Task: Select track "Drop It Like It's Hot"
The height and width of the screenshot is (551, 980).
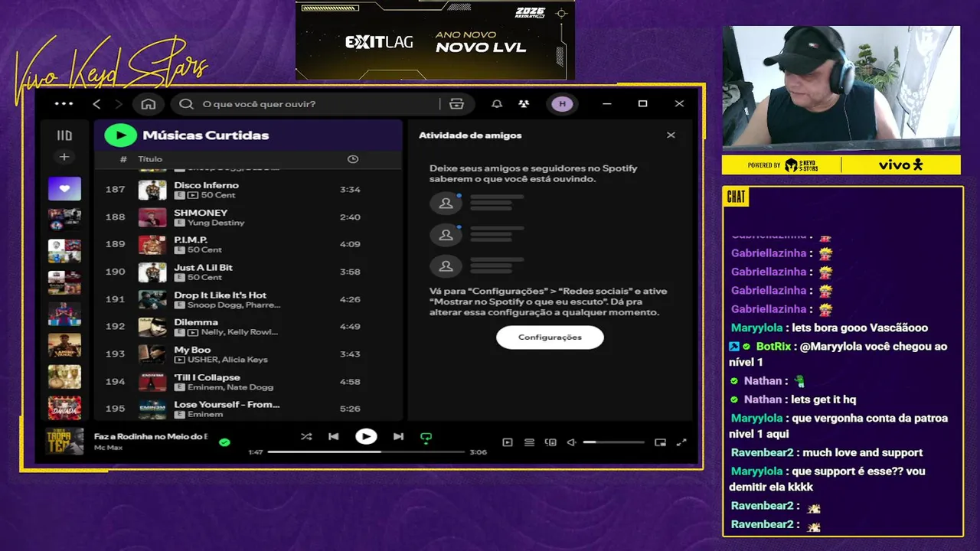Action: pos(220,295)
